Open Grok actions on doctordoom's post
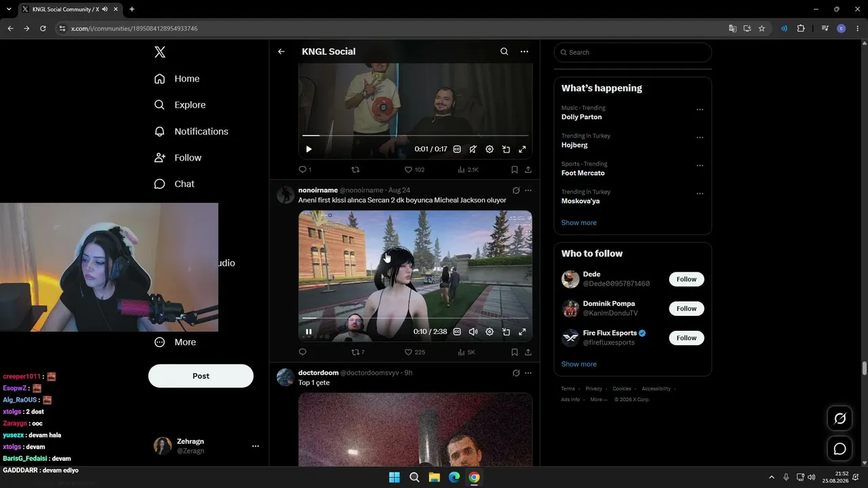The width and height of the screenshot is (868, 488). pos(516,373)
